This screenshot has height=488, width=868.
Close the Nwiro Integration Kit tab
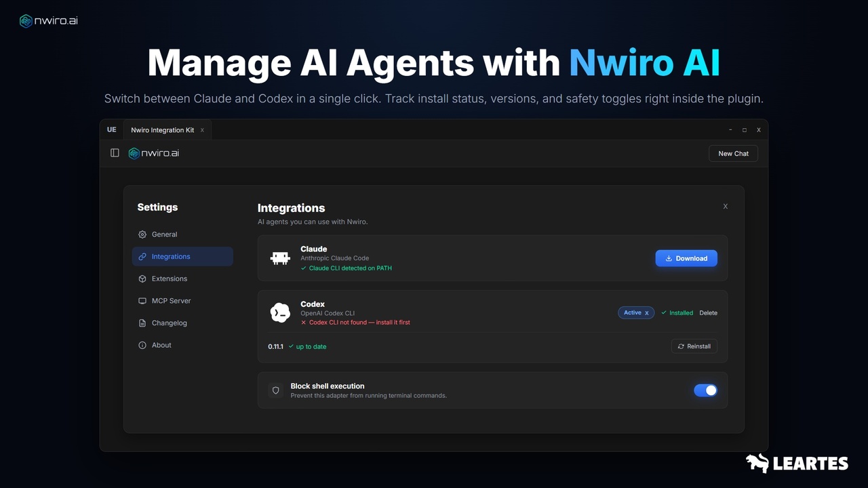[x=202, y=130]
